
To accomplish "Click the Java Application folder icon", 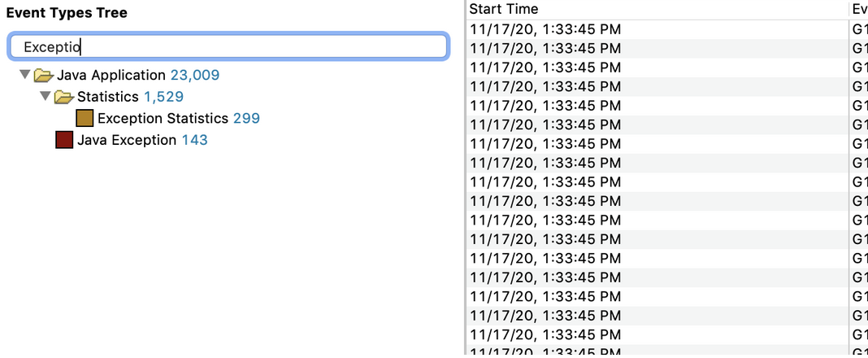I will tap(43, 76).
